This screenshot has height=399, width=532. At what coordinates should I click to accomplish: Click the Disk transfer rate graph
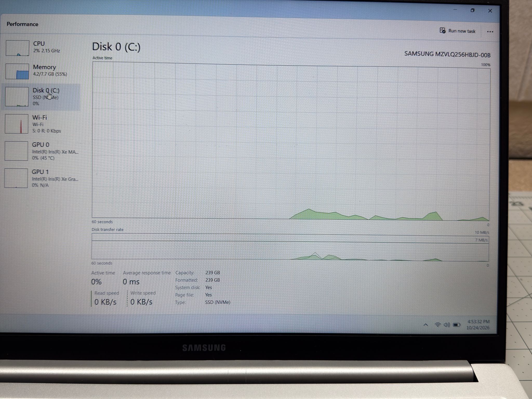290,247
